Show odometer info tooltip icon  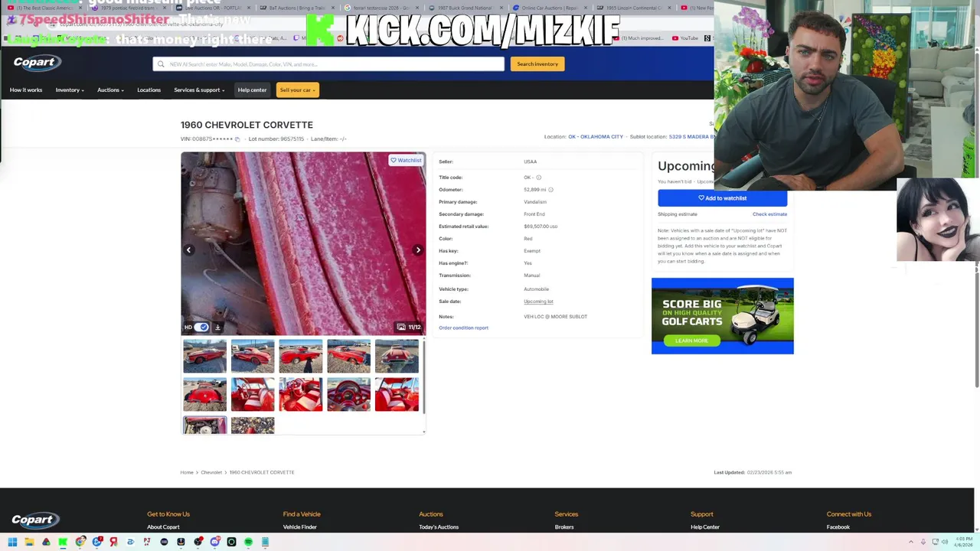550,190
